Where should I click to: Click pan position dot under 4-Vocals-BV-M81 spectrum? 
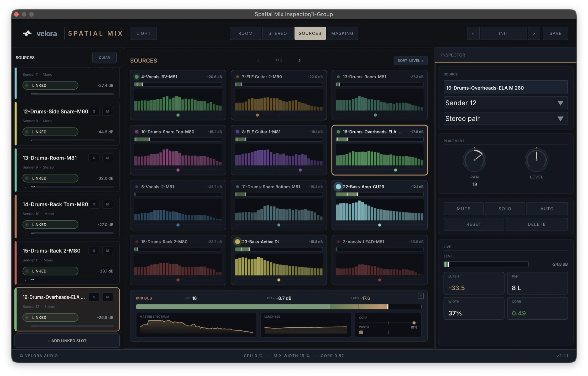coord(178,115)
